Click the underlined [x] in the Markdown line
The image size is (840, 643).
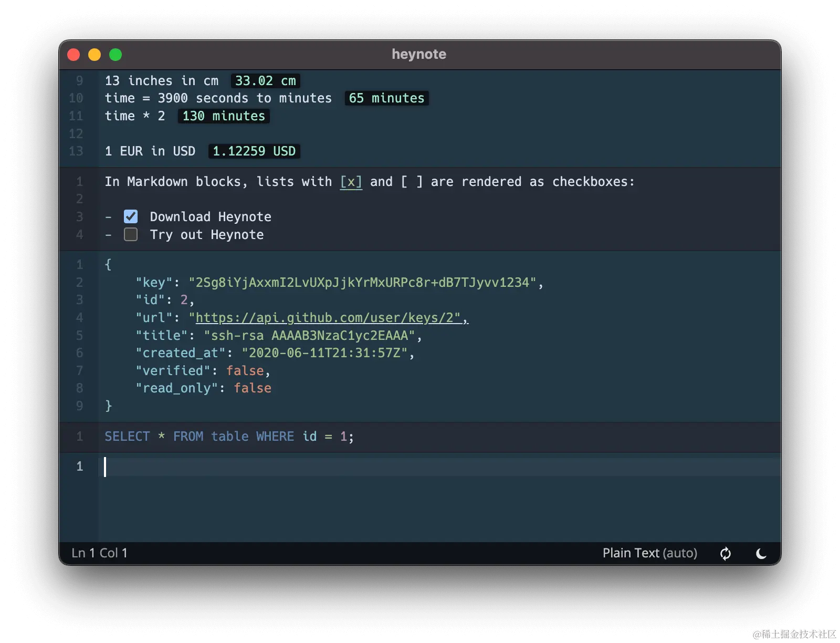click(351, 182)
